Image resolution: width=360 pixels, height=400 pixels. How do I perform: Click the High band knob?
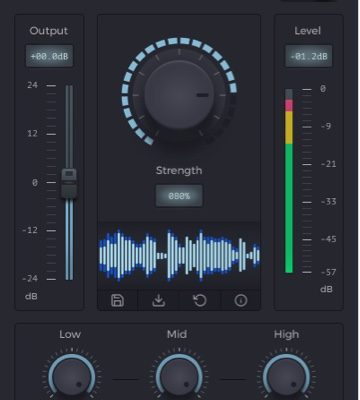(286, 378)
